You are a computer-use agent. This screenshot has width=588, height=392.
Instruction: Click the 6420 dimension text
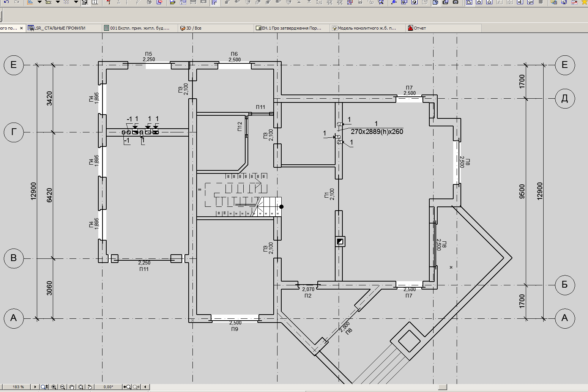49,195
